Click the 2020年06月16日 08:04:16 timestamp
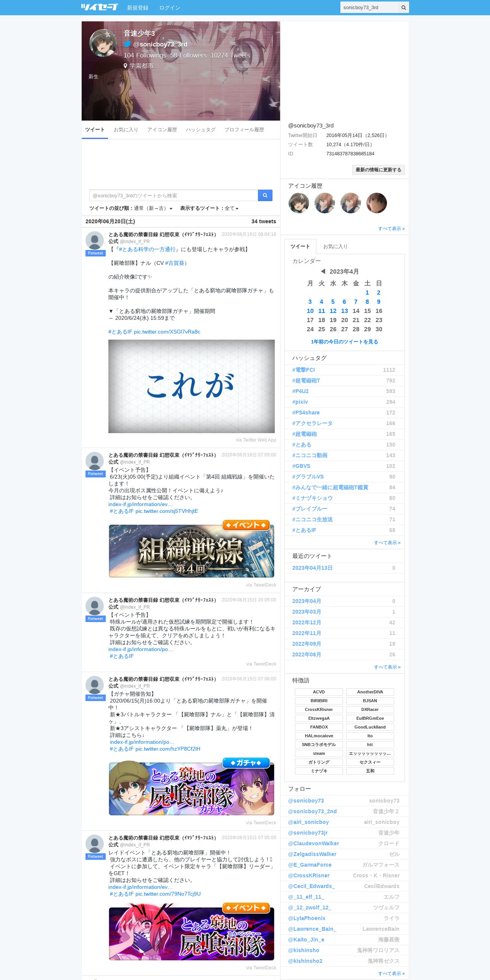 click(249, 234)
